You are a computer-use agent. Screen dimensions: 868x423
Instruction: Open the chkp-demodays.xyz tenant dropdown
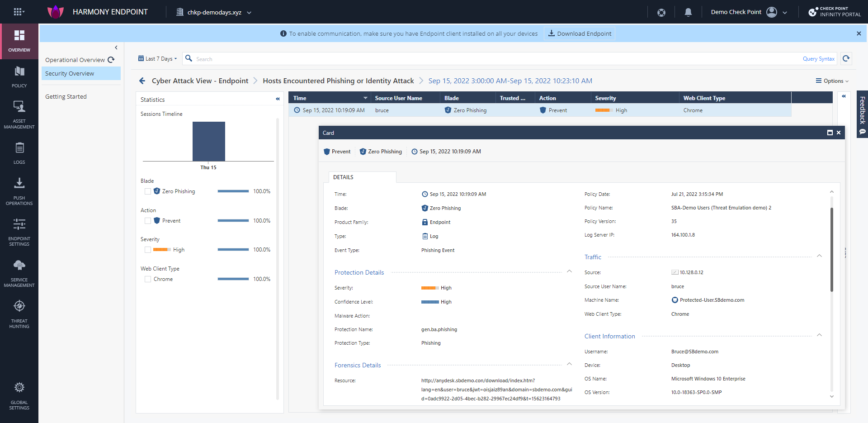pyautogui.click(x=213, y=12)
